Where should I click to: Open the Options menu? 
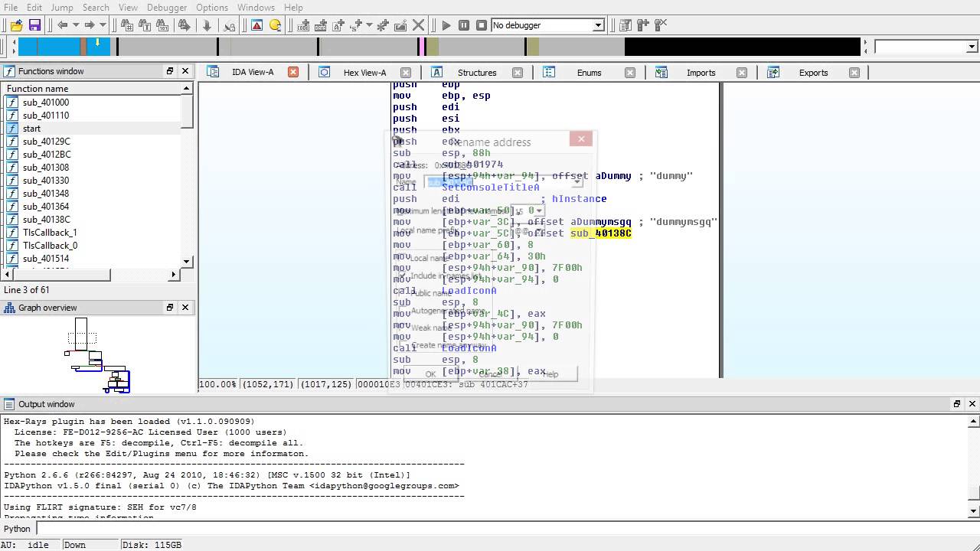(x=212, y=7)
